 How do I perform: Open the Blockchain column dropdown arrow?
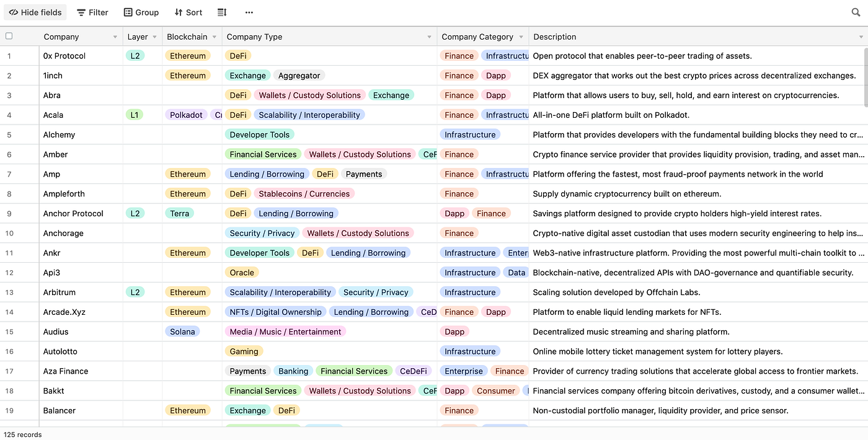click(x=214, y=37)
